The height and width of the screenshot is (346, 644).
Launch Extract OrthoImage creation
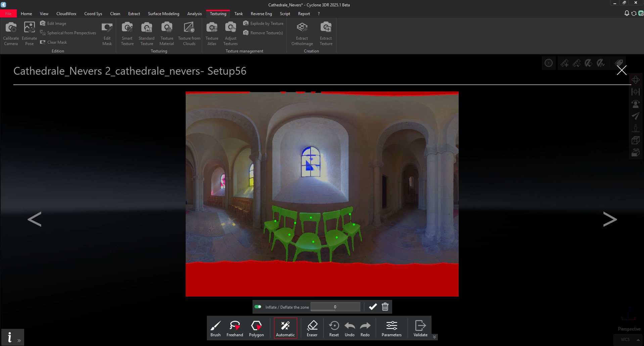coord(302,33)
